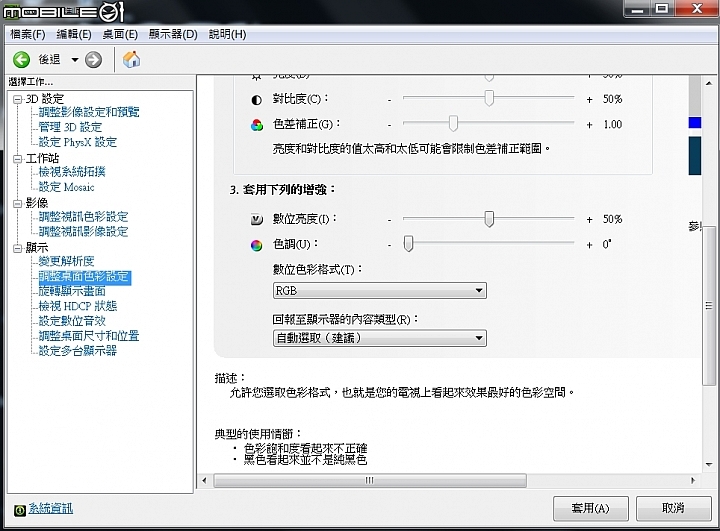Screen dimensions: 720x531
Task: Click the contrast minus sign
Action: [x=389, y=100]
